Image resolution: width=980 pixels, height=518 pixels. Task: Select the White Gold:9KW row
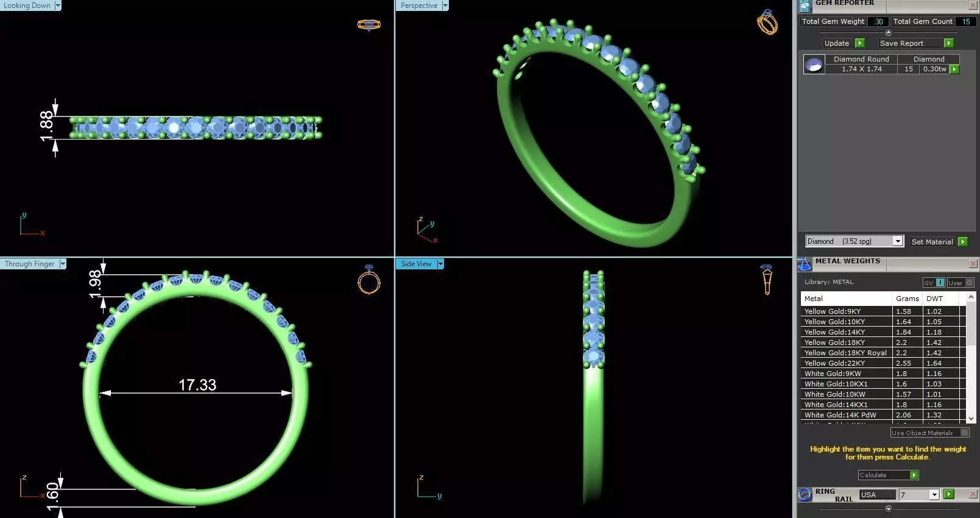883,374
